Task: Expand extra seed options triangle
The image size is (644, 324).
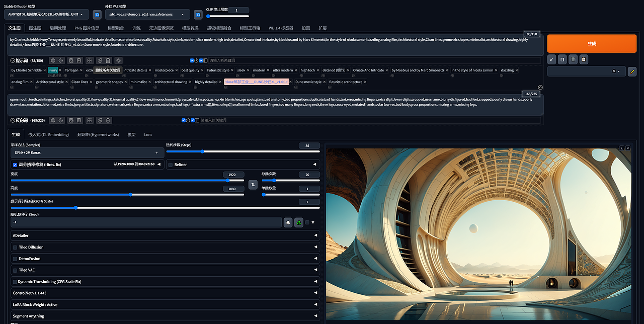Action: pos(313,222)
